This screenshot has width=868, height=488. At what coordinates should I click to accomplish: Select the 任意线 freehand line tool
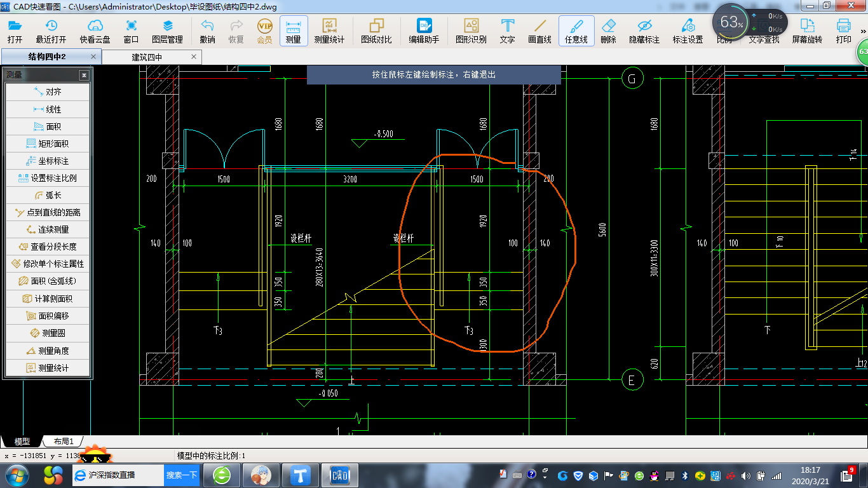(576, 31)
